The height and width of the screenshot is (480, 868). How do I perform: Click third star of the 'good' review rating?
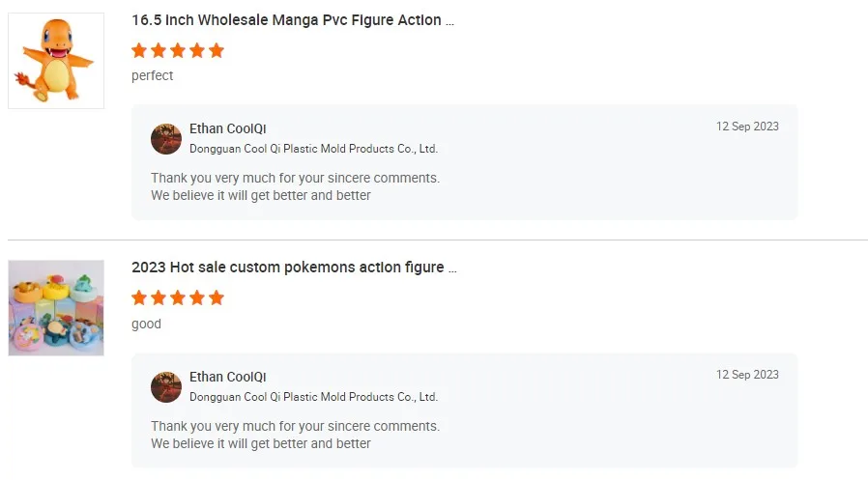click(x=178, y=297)
